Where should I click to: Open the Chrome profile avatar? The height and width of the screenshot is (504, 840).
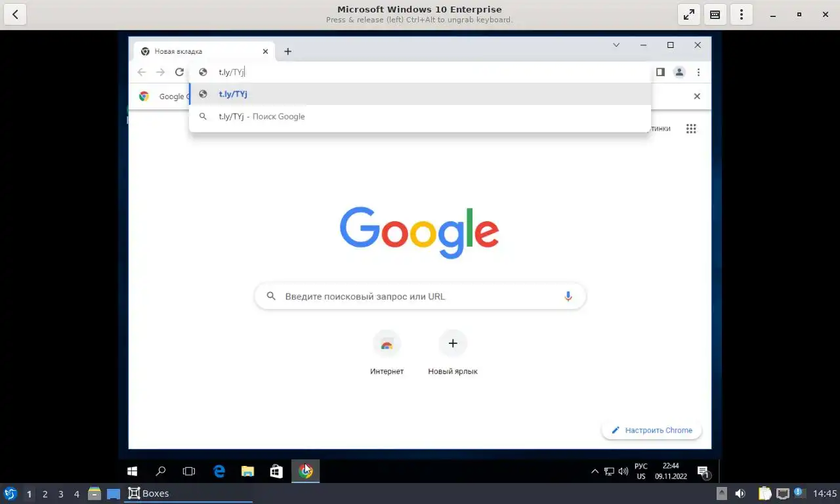679,72
